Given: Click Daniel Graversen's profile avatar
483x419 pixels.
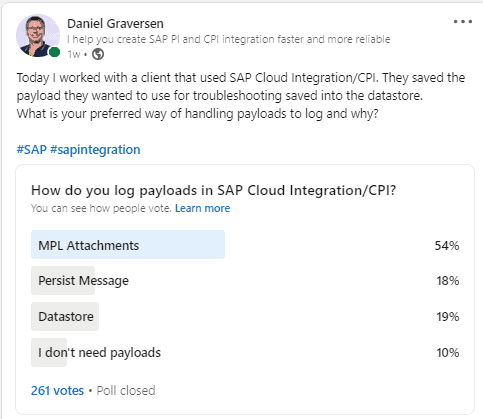Looking at the screenshot, I should pyautogui.click(x=38, y=36).
